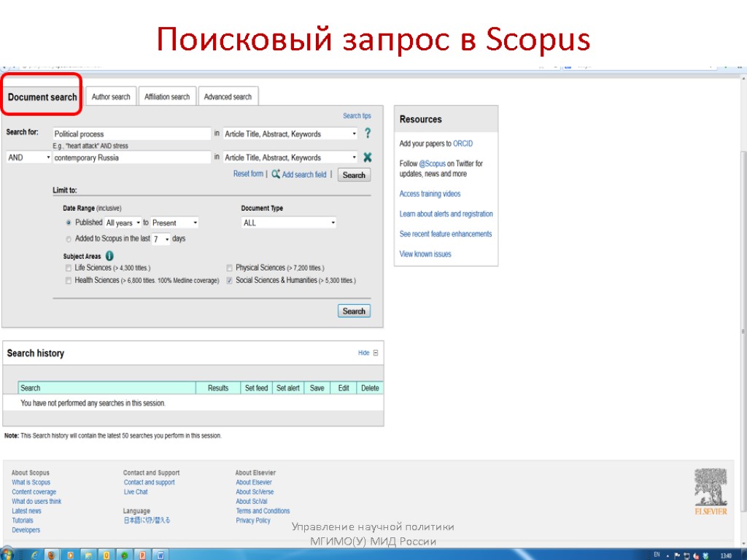
Task: Open See recent feature enhancements link
Action: (x=446, y=234)
